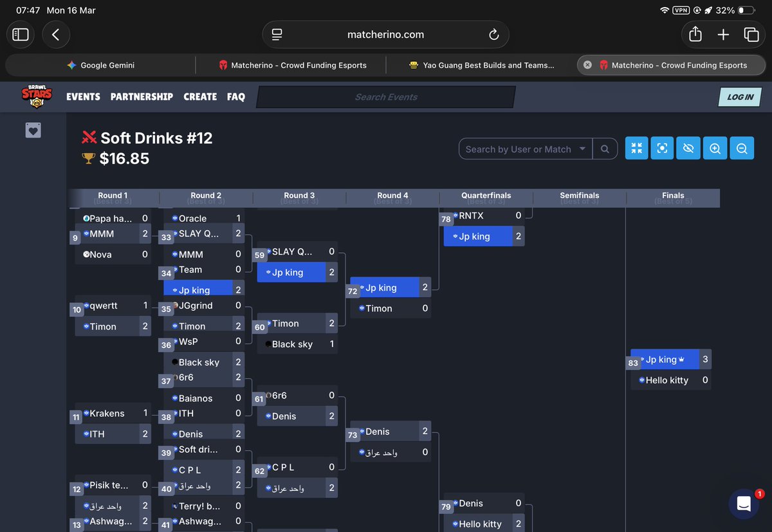The width and height of the screenshot is (772, 532).
Task: Show the tab overview
Action: 751,35
